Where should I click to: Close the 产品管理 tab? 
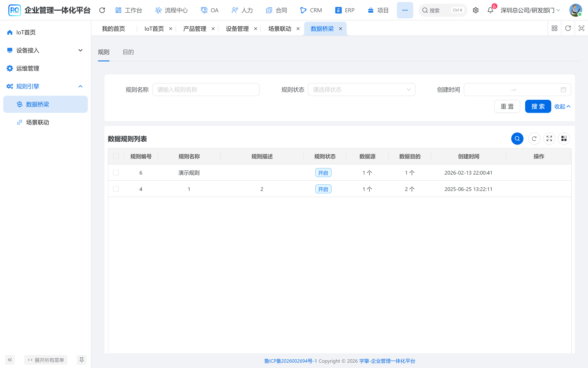(x=213, y=29)
